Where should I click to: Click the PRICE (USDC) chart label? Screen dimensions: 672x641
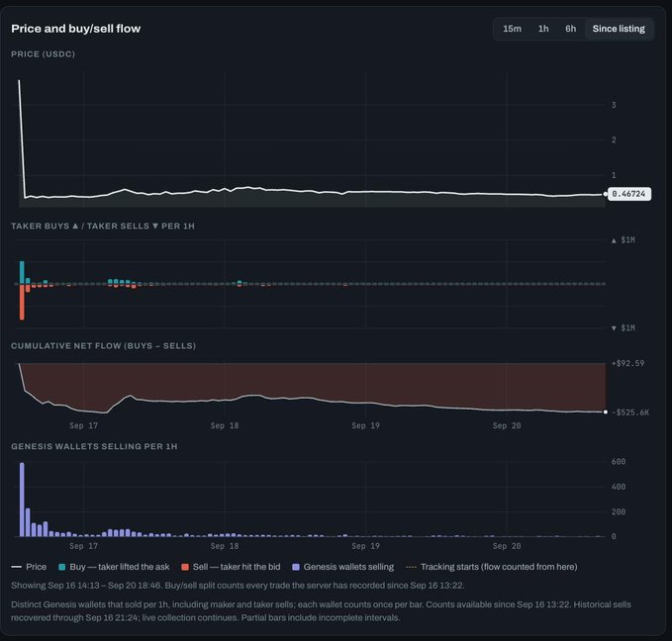tap(43, 54)
